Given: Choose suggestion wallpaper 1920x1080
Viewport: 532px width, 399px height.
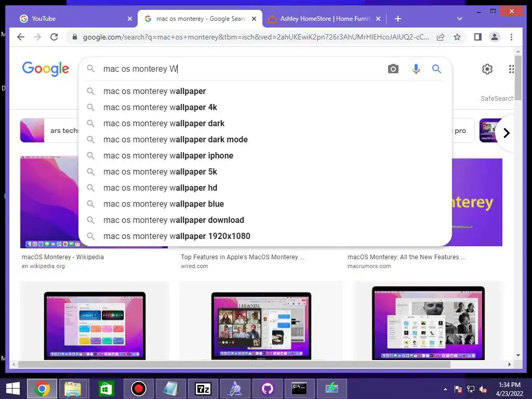Looking at the screenshot, I should pos(265,236).
